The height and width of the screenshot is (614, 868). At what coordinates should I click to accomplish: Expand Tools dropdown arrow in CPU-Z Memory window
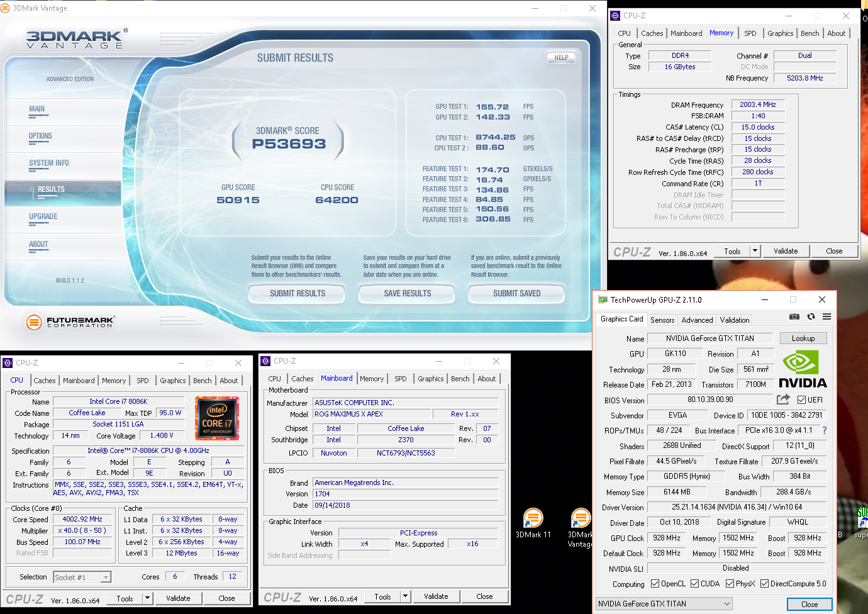coord(755,251)
